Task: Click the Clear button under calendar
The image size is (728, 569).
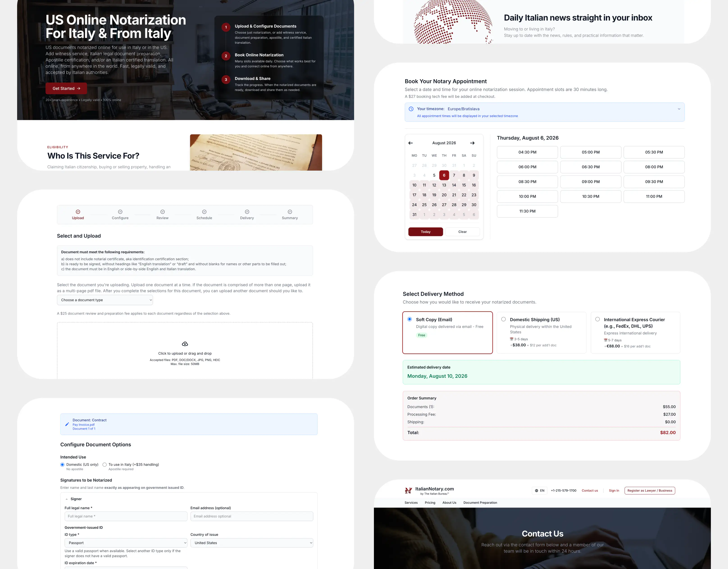Action: [x=463, y=232]
